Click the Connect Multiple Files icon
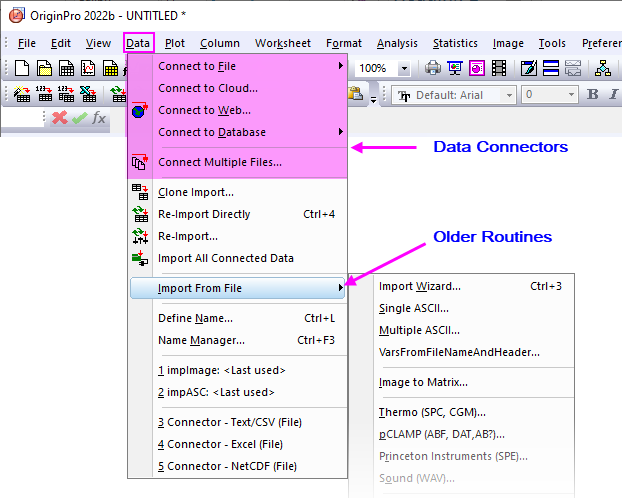Image resolution: width=622 pixels, height=498 pixels. coord(139,162)
